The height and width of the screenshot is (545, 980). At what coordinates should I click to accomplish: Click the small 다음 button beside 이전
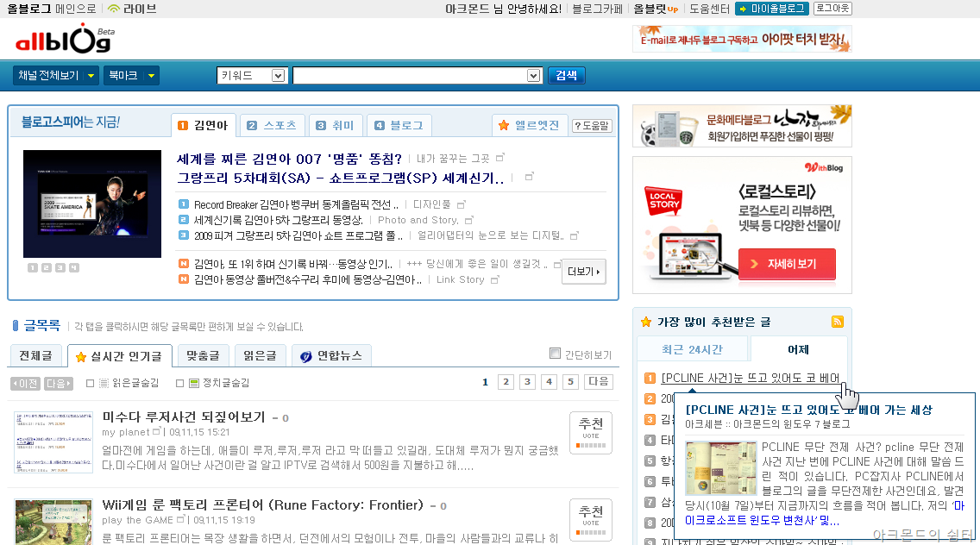[59, 383]
